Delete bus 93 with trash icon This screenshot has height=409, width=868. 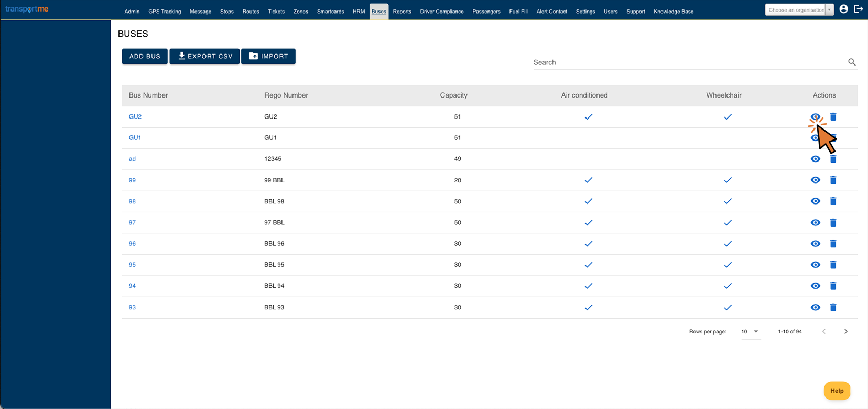click(x=833, y=307)
